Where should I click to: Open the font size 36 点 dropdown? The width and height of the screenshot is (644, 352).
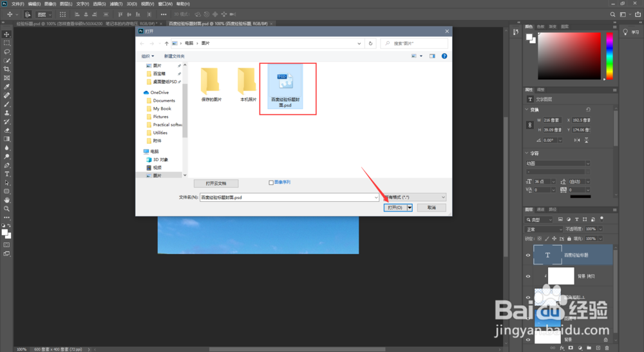click(553, 181)
